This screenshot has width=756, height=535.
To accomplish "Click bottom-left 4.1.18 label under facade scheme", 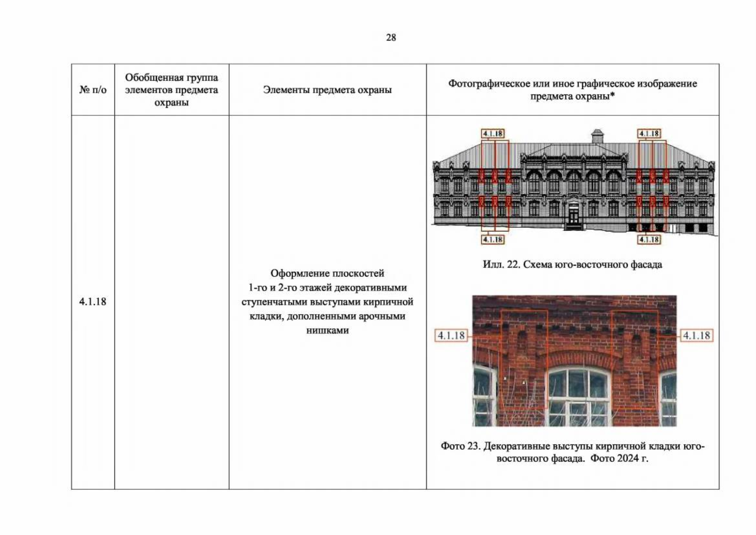I will click(493, 239).
